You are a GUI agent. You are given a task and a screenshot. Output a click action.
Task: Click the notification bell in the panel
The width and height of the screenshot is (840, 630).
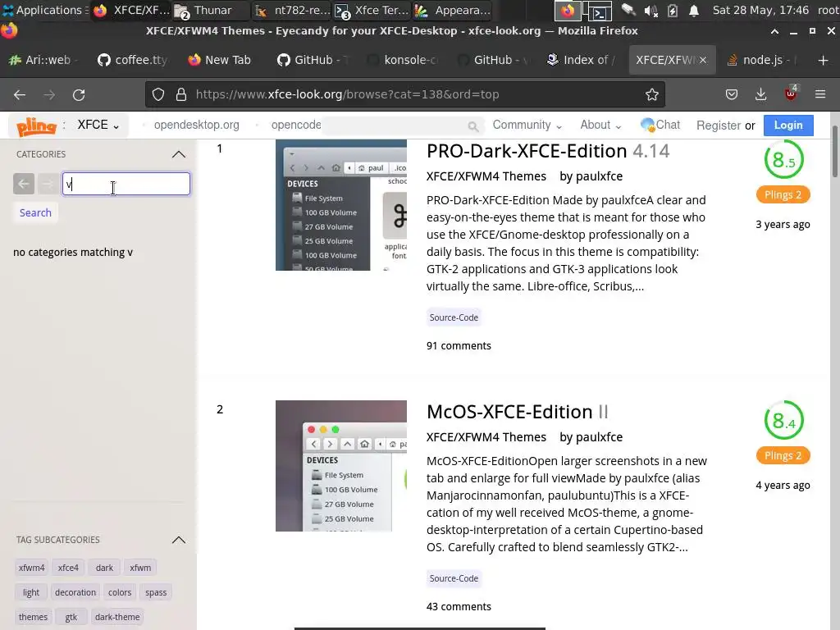694,10
